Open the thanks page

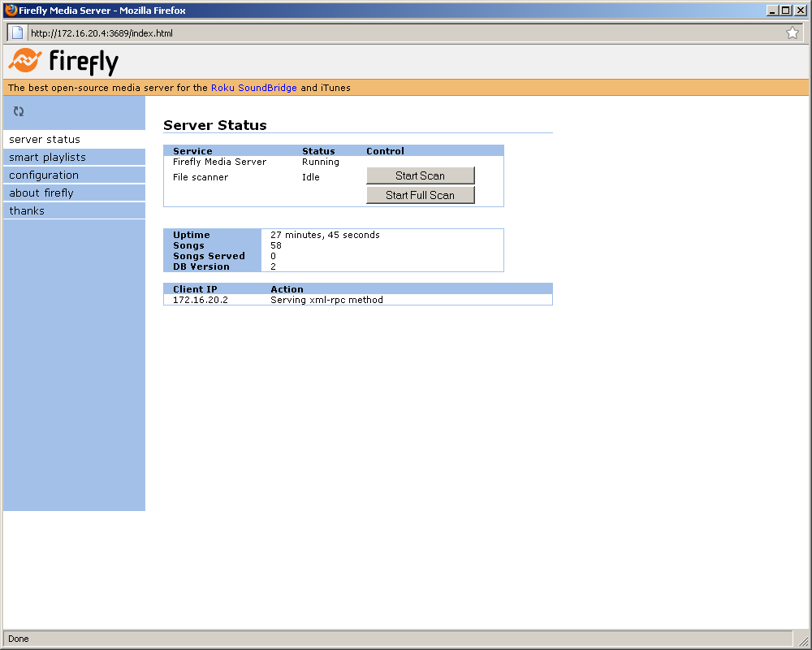74,210
